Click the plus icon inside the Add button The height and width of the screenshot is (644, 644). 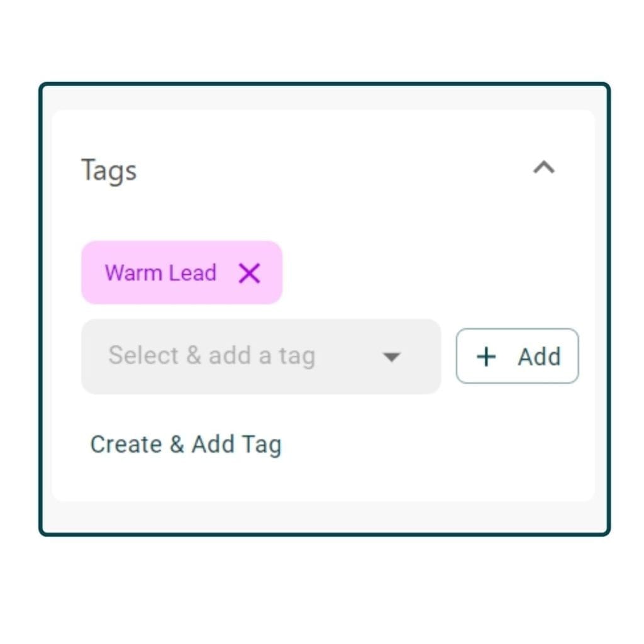click(x=486, y=356)
